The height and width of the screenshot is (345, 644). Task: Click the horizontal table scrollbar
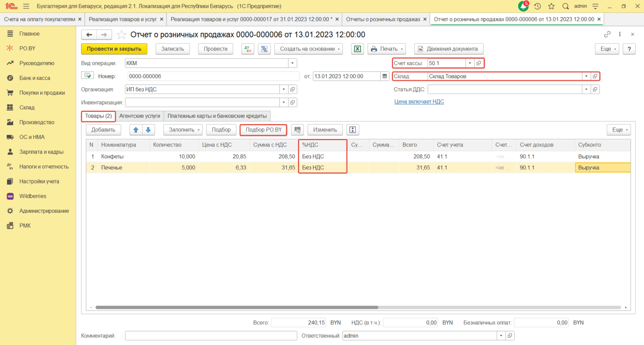click(237, 308)
